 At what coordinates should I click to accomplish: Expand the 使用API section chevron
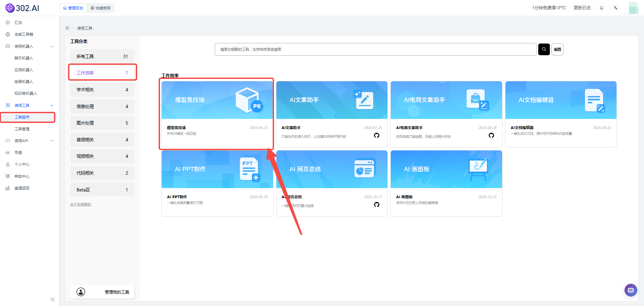[52, 141]
